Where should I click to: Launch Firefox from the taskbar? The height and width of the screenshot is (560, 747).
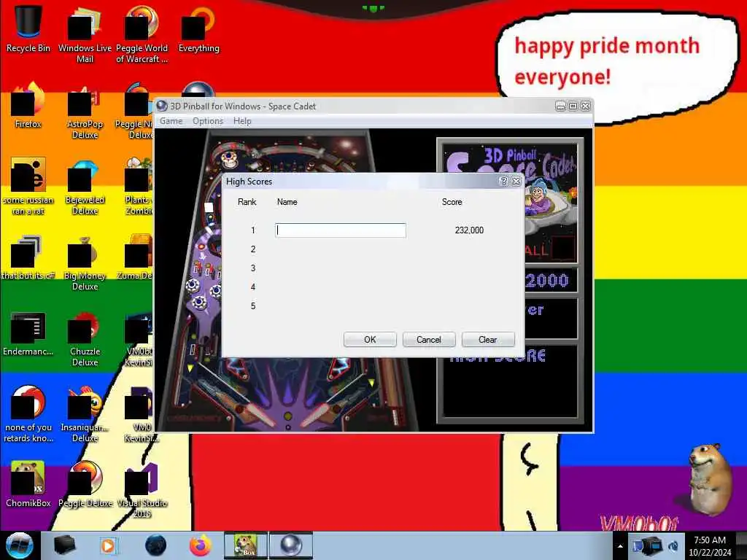tap(201, 545)
